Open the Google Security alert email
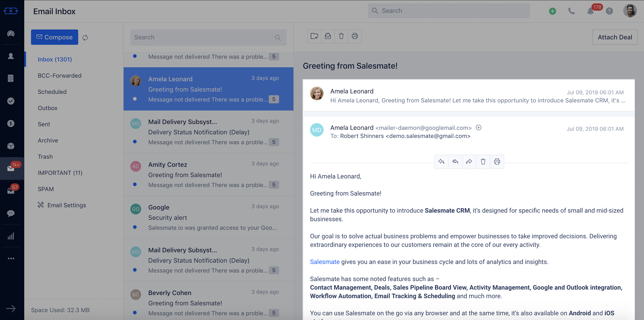Viewport: 644px width, 320px height. pos(208,217)
